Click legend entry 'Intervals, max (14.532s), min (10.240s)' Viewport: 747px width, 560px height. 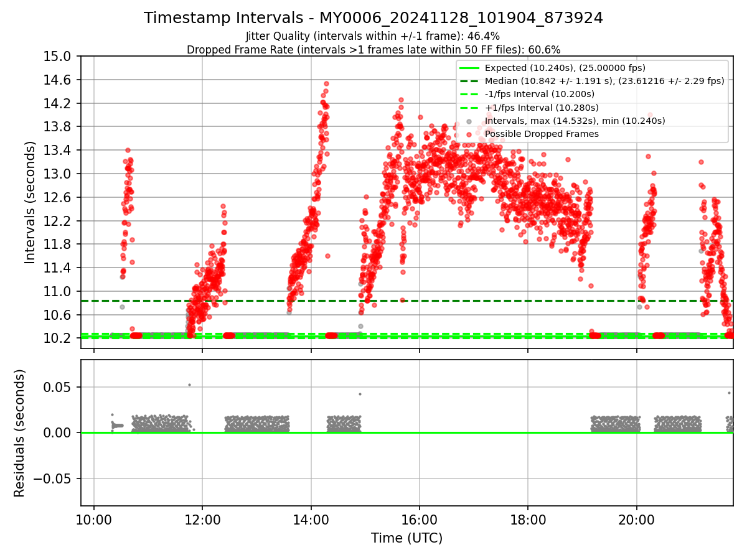575,121
